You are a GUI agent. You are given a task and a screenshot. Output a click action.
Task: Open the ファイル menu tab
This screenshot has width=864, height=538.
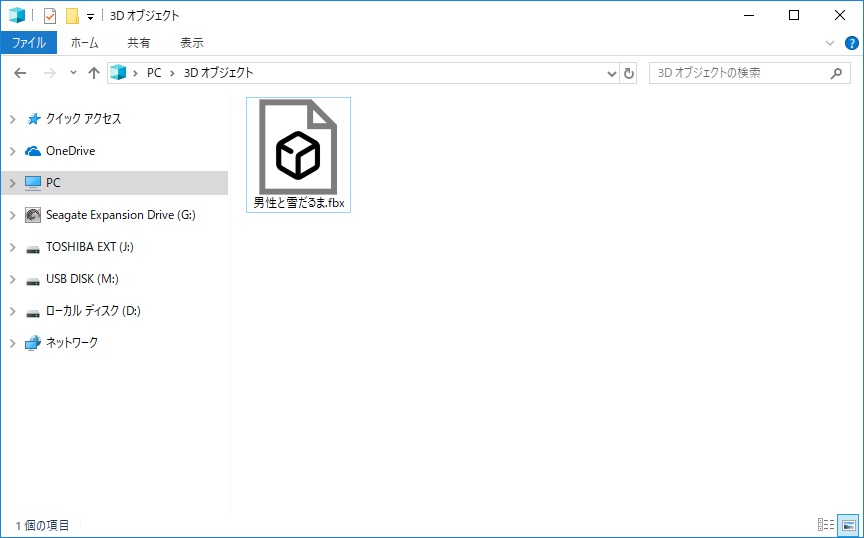[x=29, y=42]
